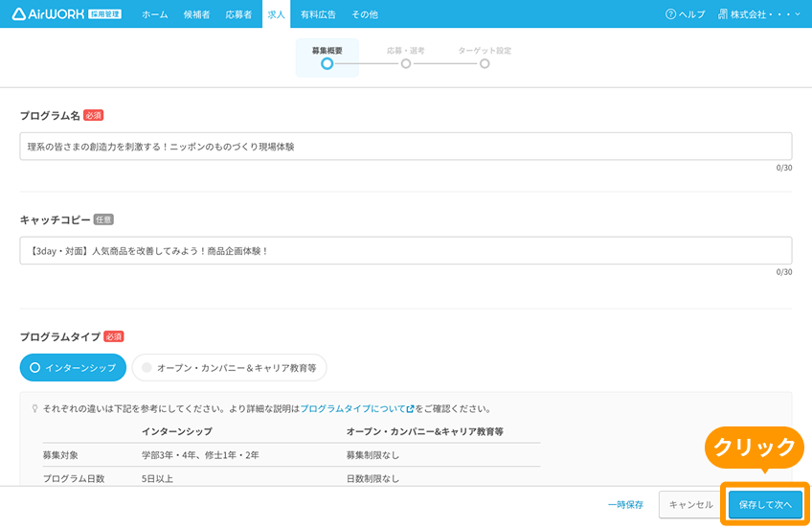The width and height of the screenshot is (812, 529).
Task: Open the ホーム menu
Action: click(x=155, y=14)
